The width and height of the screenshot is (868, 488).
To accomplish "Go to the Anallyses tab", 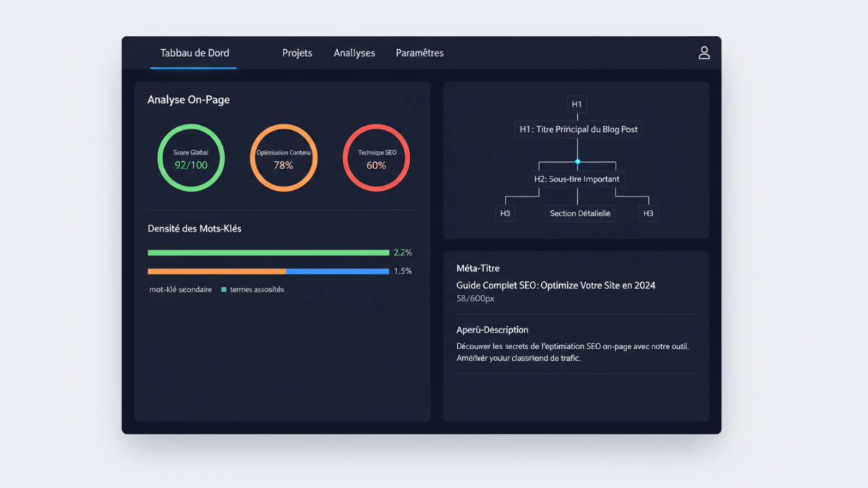I will click(x=354, y=53).
